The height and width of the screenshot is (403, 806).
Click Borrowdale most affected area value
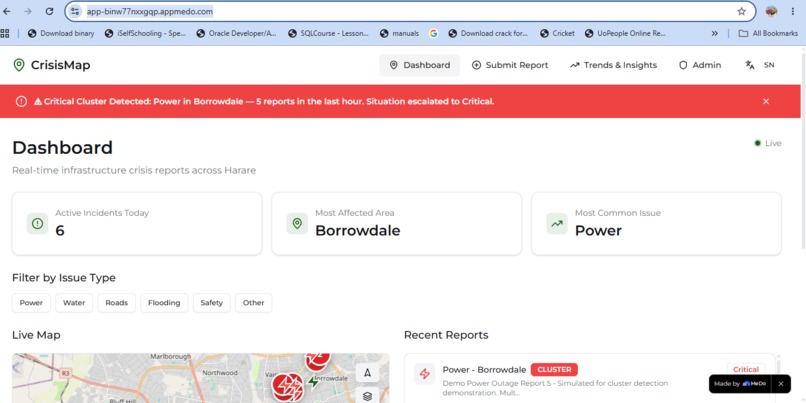pos(357,231)
